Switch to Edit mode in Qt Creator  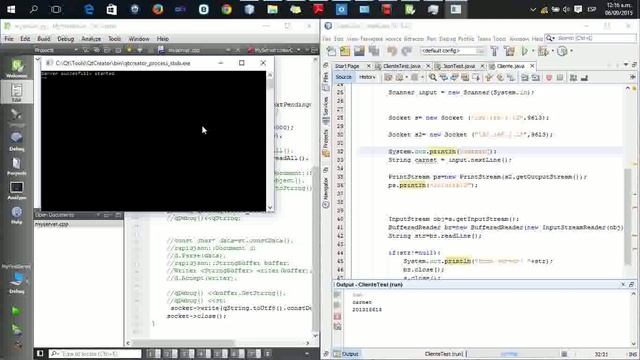pos(17,92)
